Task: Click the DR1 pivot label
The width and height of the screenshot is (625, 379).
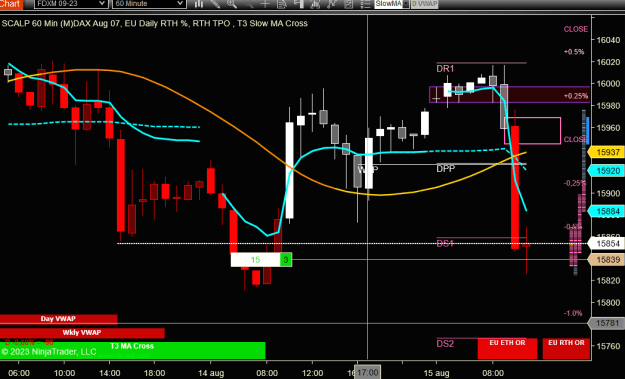Action: coord(445,69)
